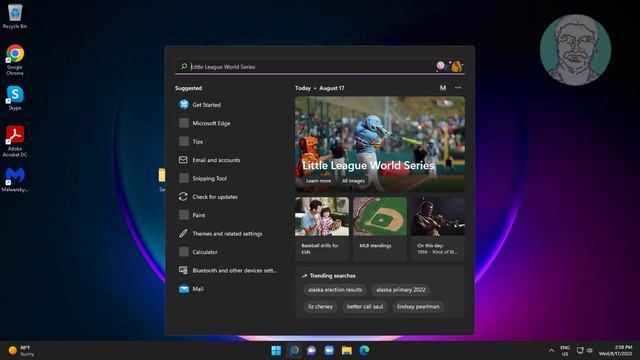
Task: Search trending alaska election results
Action: click(x=335, y=290)
